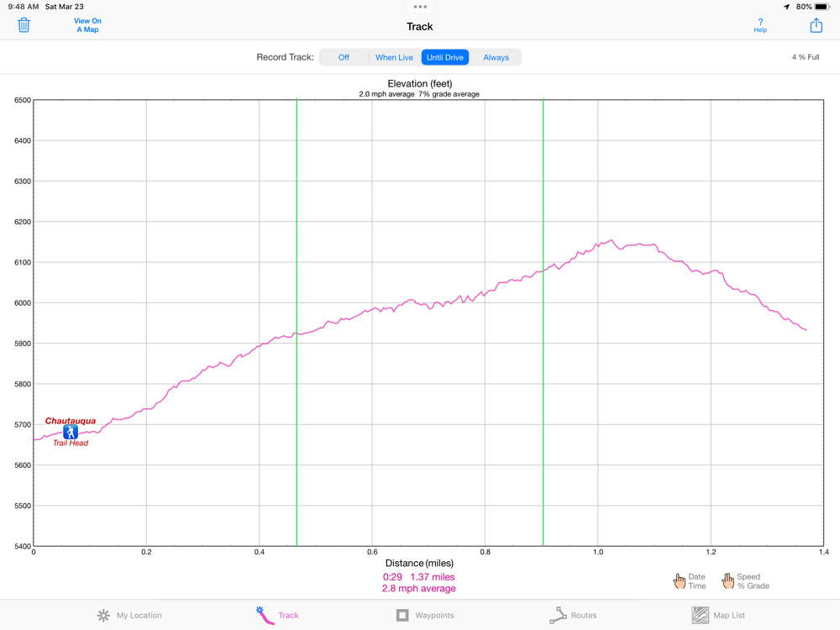Open the Waypoints tab

tap(425, 615)
